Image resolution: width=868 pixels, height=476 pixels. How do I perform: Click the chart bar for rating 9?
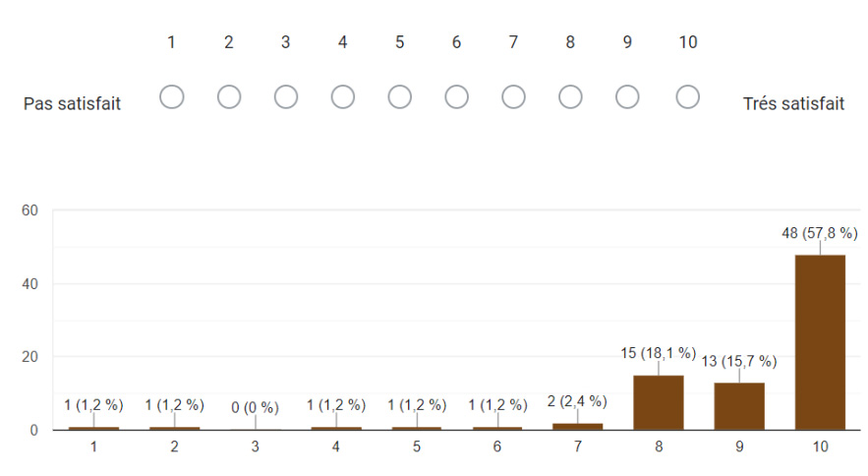pyautogui.click(x=739, y=405)
